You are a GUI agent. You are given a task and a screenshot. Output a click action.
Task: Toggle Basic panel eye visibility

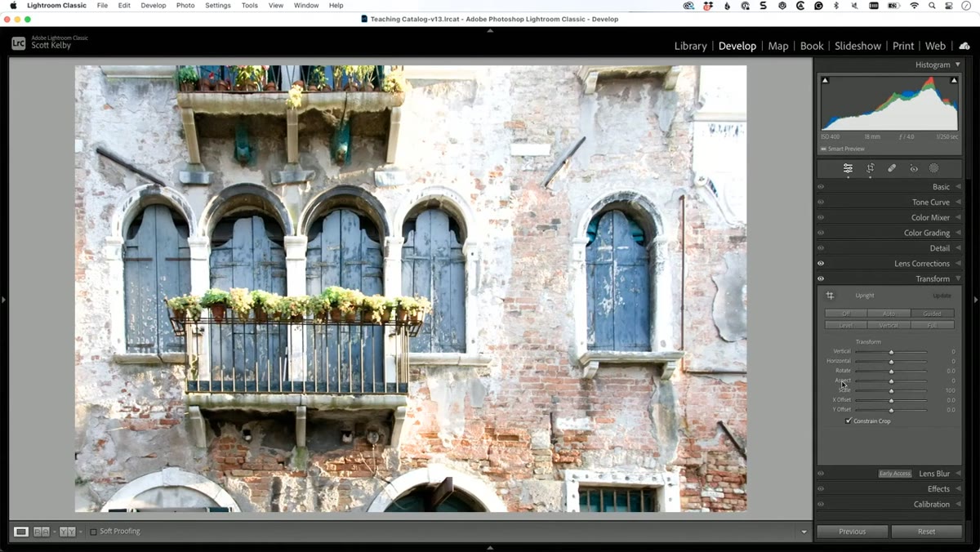821,187
